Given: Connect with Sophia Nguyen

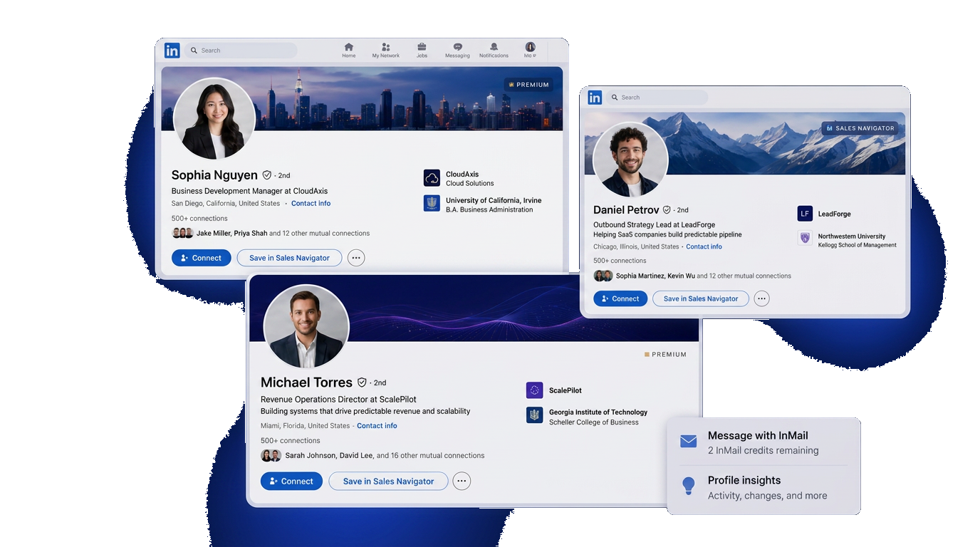Looking at the screenshot, I should pos(202,258).
